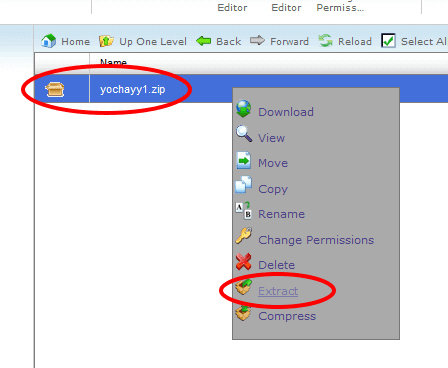Click the Forward toolbar label

coord(289,42)
